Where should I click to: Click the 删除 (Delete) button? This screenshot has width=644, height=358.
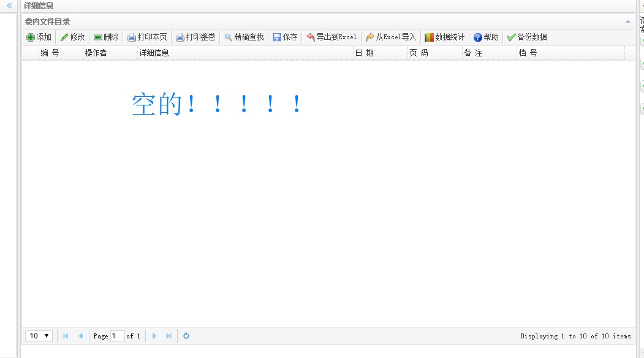pos(107,37)
